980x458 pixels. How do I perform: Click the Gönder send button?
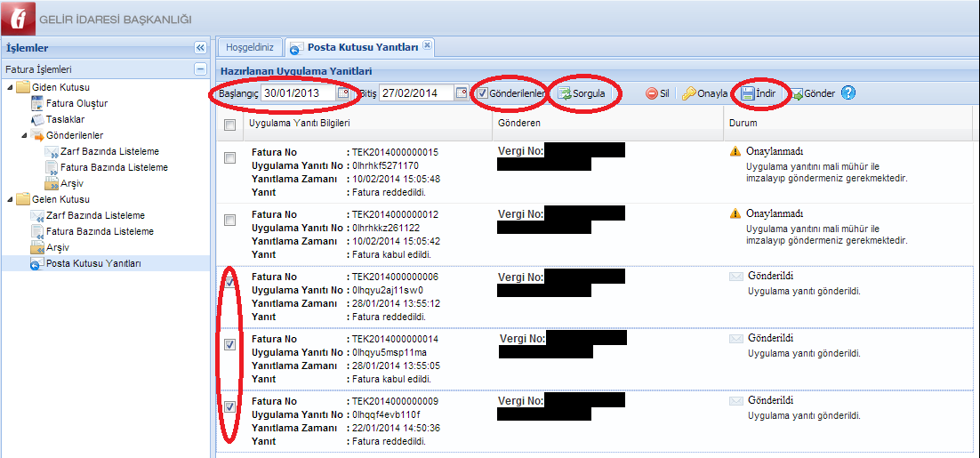coord(813,93)
